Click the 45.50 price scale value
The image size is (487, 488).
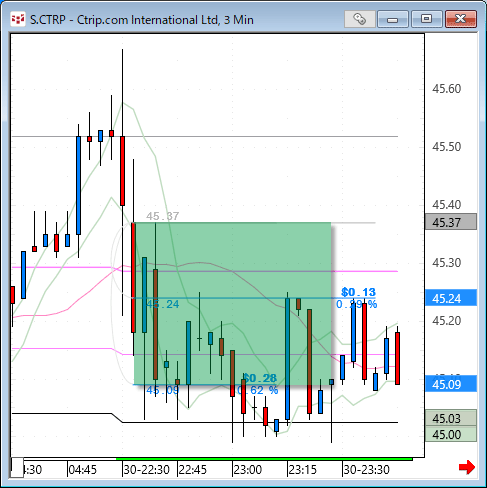tap(446, 147)
